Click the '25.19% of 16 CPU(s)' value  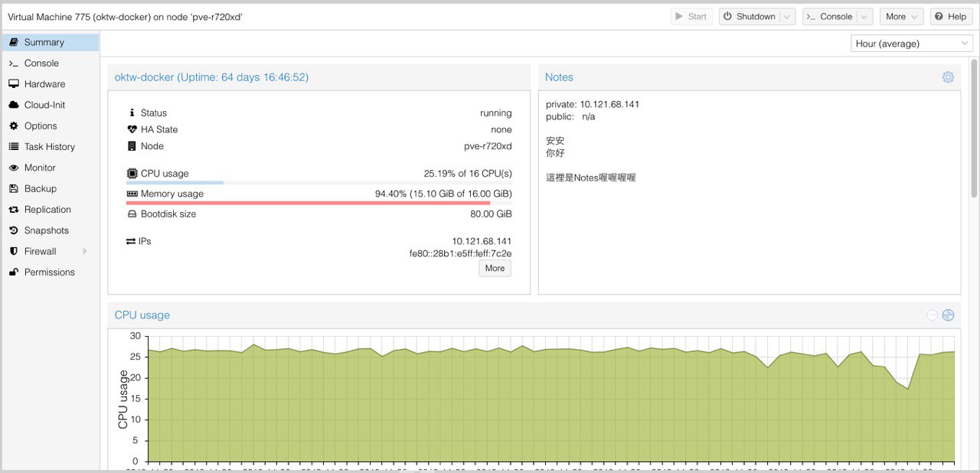pyautogui.click(x=468, y=174)
